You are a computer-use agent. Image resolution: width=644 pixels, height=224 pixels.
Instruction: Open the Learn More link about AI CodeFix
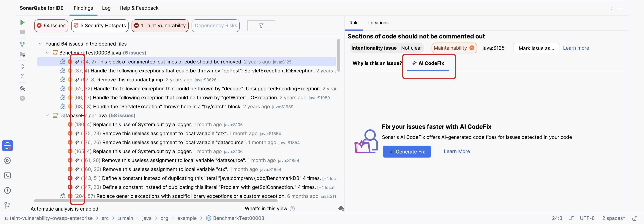click(457, 151)
